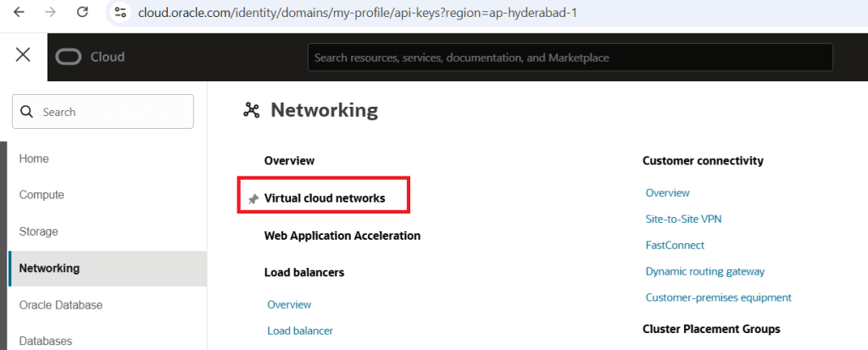Open FastConnect link

675,245
